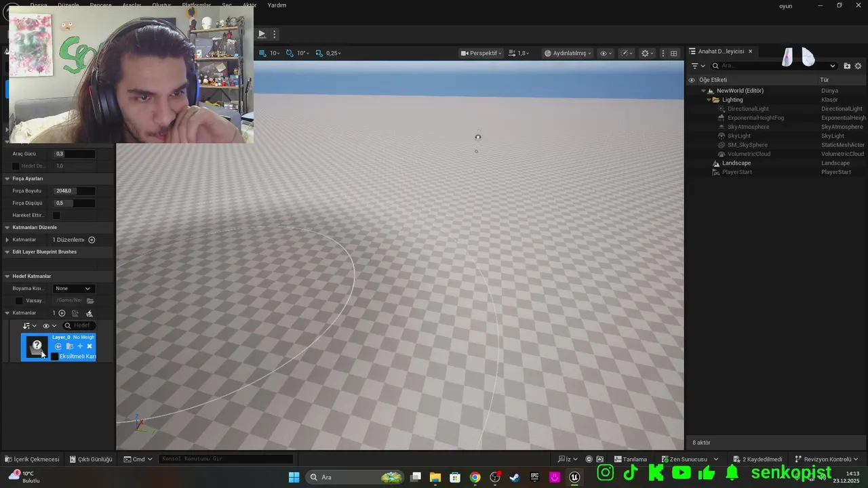Open the viewport settings gear menu

(x=647, y=53)
